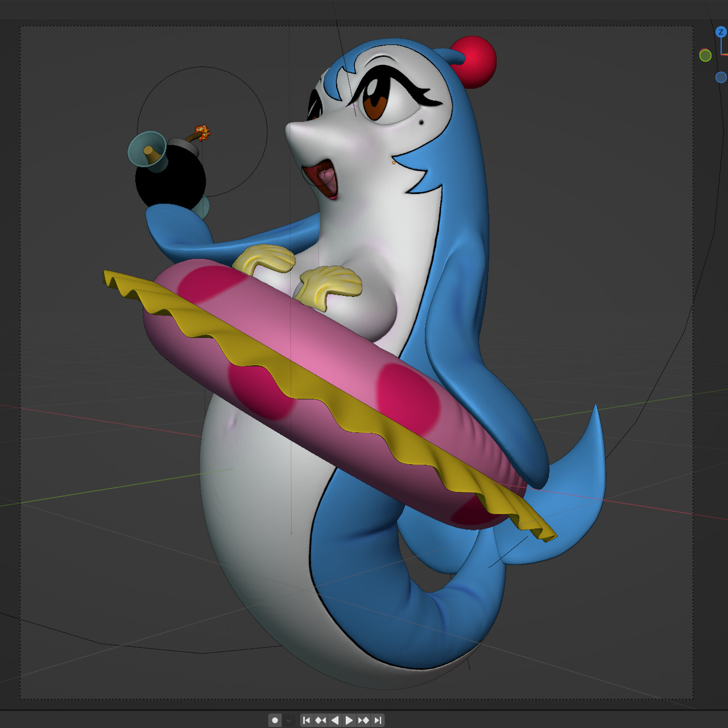Click the lower blue negative-Z gizmo circle
Viewport: 728px width, 728px height.
tap(721, 77)
